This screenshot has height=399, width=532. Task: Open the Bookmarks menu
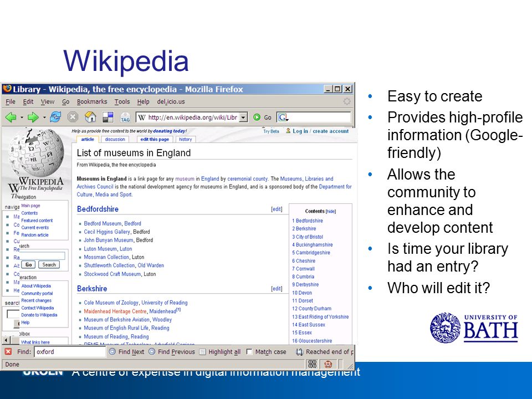(92, 101)
